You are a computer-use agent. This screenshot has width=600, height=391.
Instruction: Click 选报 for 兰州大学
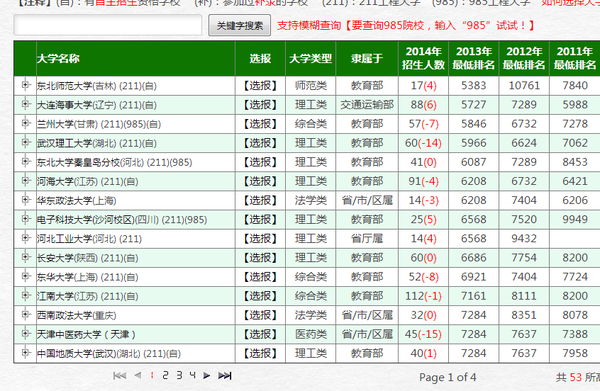tap(260, 124)
